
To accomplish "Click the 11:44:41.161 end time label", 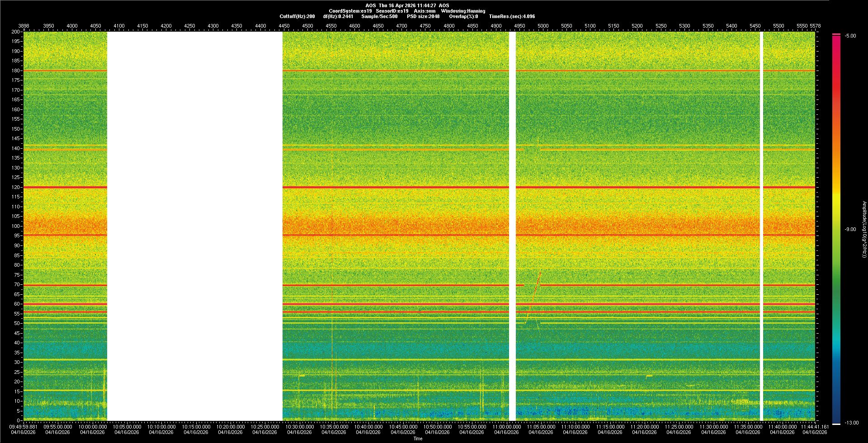I will (815, 427).
